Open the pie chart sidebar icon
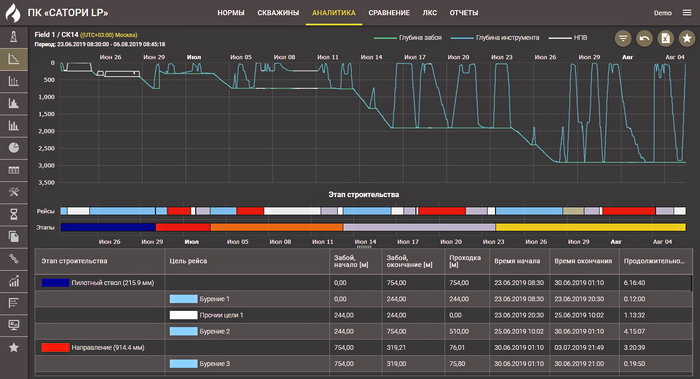The height and width of the screenshot is (379, 700). click(x=14, y=147)
